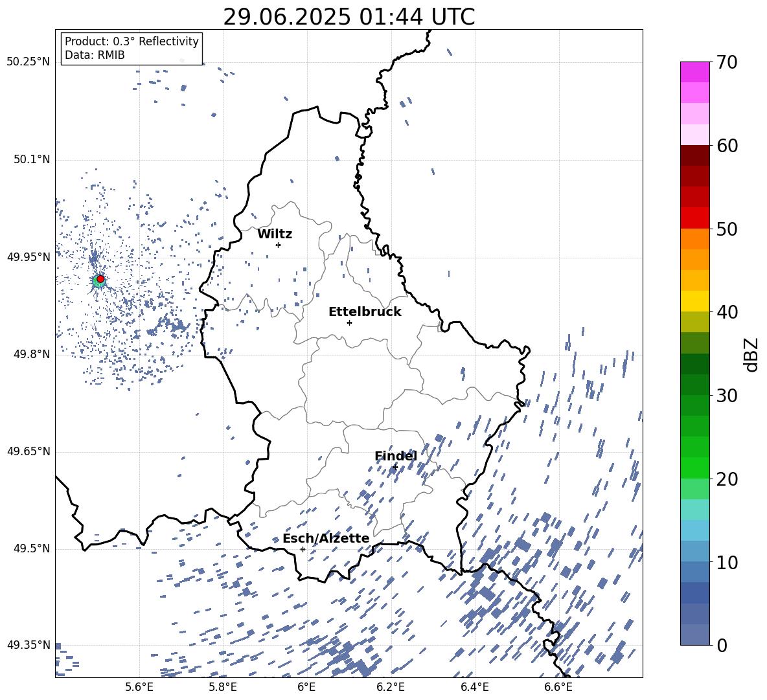Click the Esch/Alzette city label
The height and width of the screenshot is (700, 767).
pyautogui.click(x=326, y=538)
